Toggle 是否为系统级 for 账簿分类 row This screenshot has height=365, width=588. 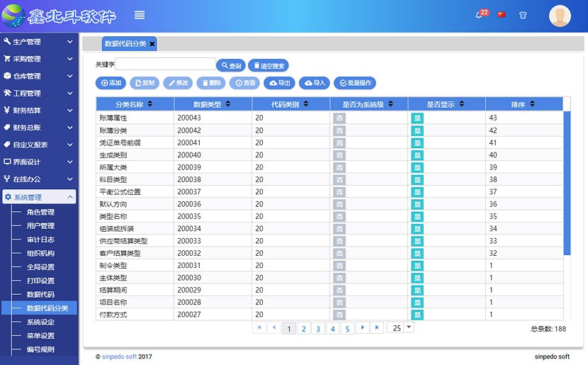coord(339,130)
